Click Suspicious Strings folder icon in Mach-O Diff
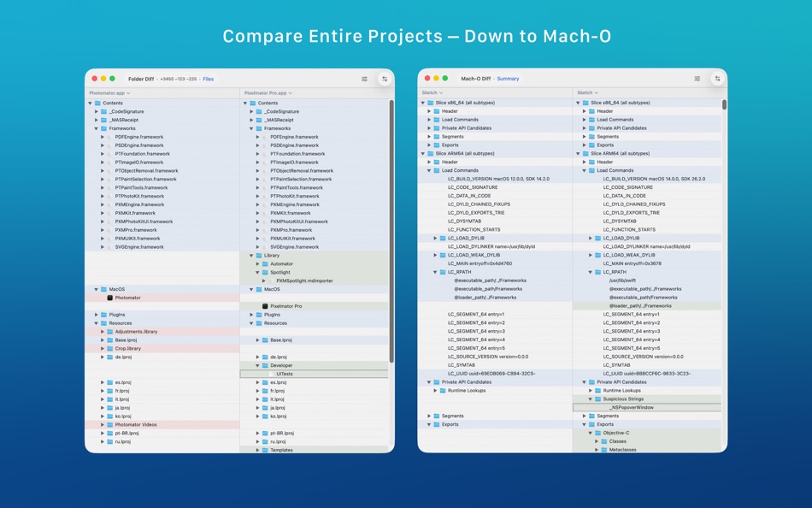This screenshot has height=508, width=812. click(597, 399)
